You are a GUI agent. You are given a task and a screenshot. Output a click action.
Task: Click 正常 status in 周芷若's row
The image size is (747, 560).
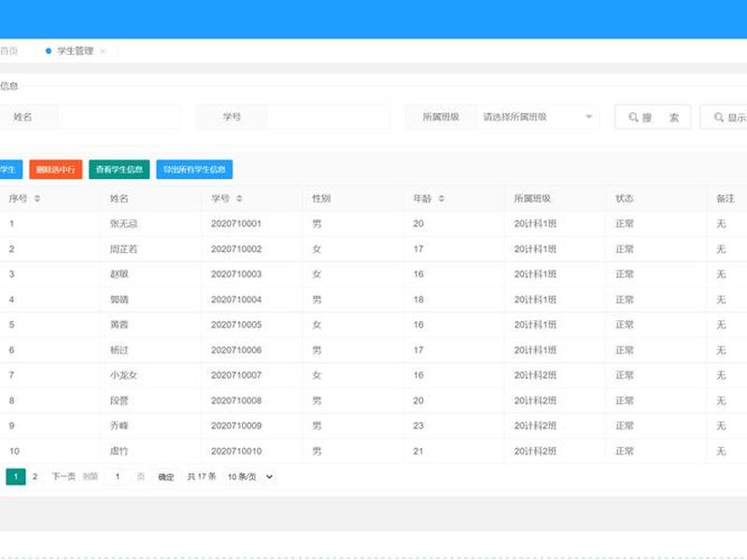tap(624, 249)
